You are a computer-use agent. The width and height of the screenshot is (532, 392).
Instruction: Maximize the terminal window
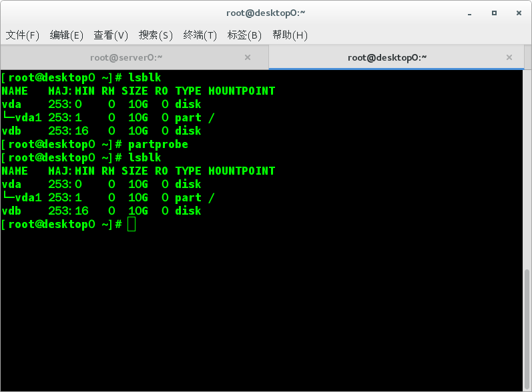[x=494, y=13]
